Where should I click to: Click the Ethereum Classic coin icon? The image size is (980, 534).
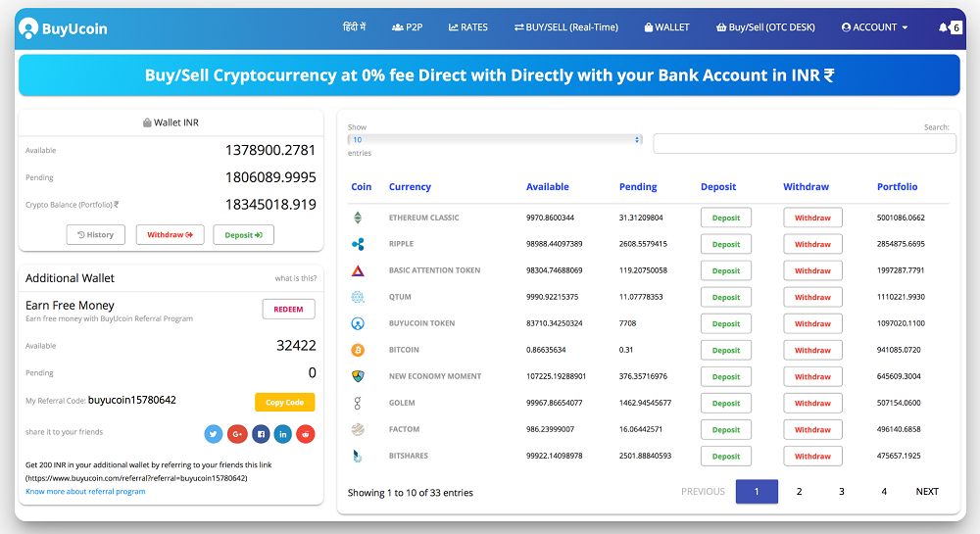coord(358,218)
